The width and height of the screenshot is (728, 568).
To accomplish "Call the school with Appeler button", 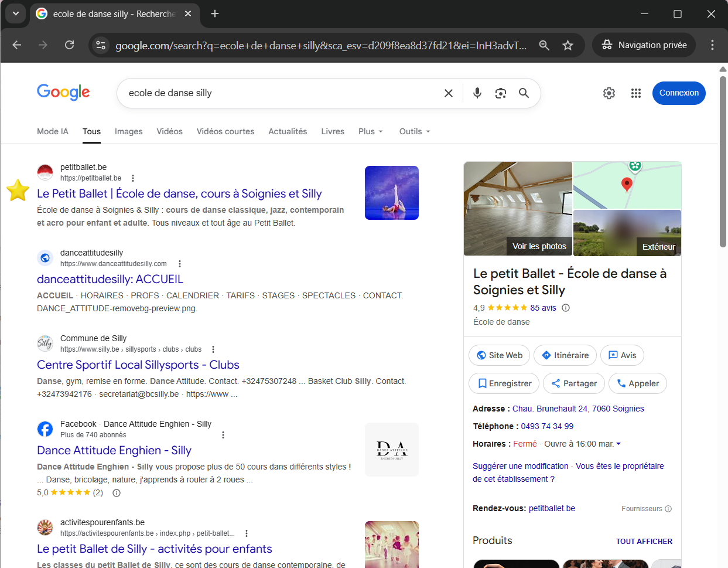I will [x=638, y=383].
